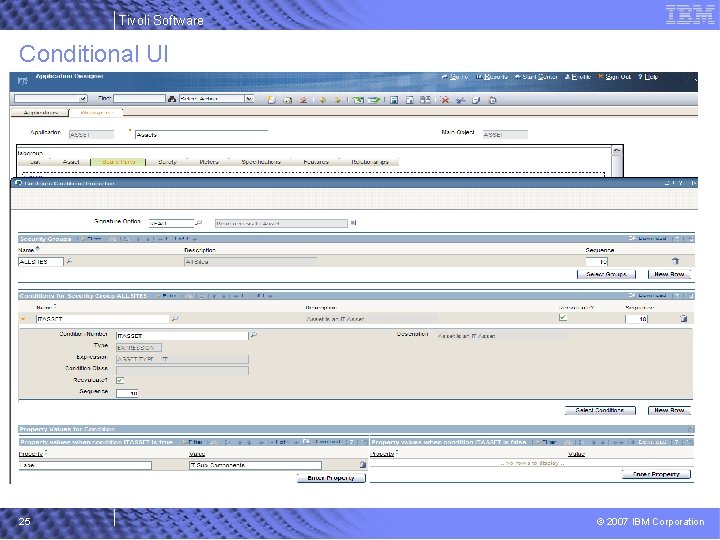Open the Select Action dropdown
Image resolution: width=720 pixels, height=540 pixels.
coord(249,99)
